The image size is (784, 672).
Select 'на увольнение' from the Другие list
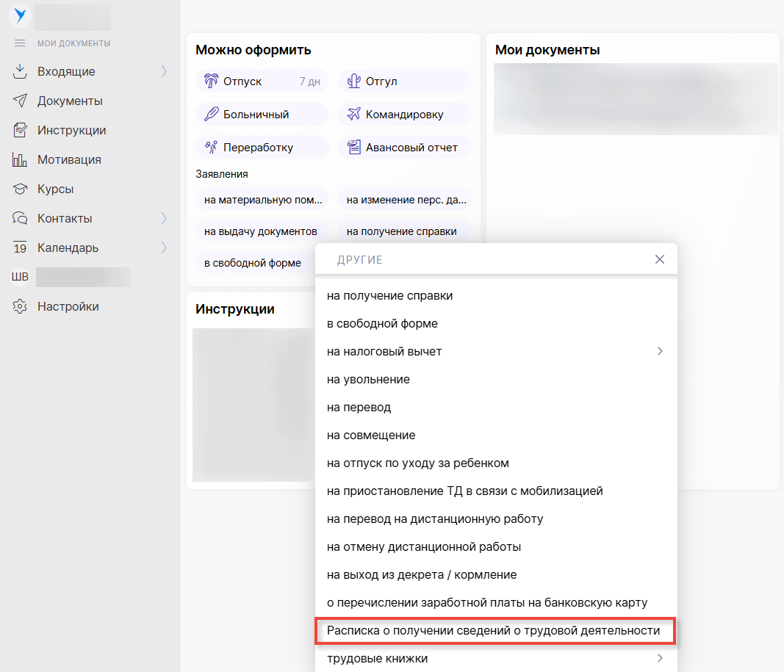coord(368,380)
